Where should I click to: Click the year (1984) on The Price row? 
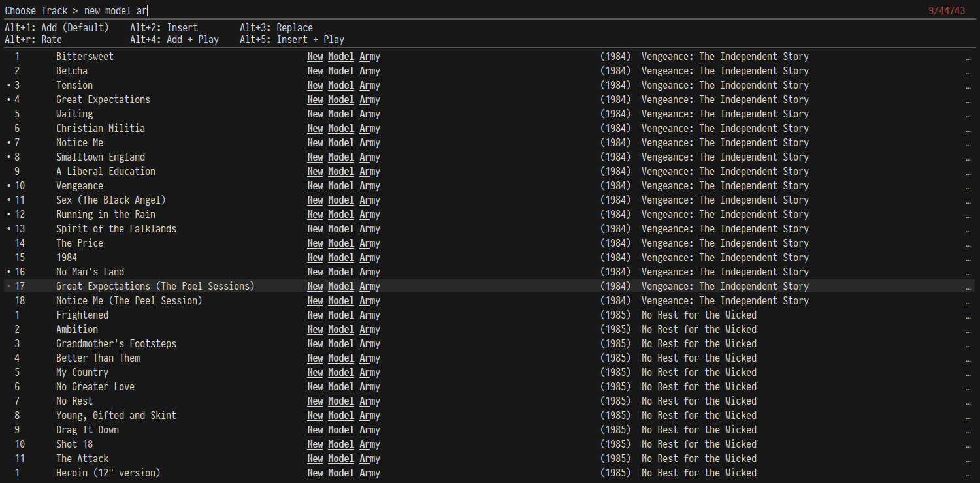pyautogui.click(x=615, y=243)
